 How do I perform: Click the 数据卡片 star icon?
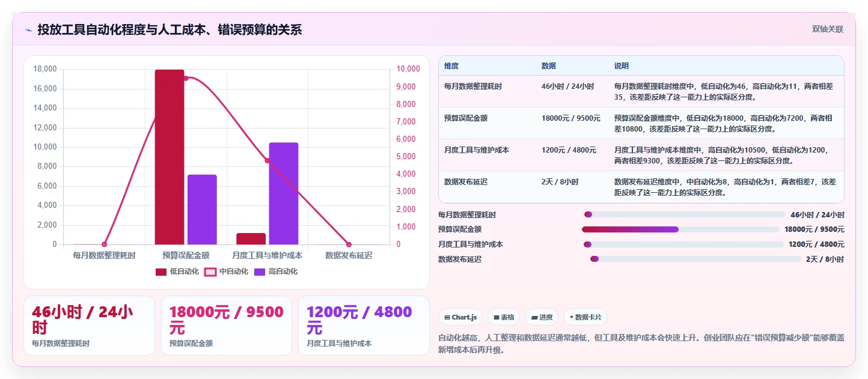[571, 317]
